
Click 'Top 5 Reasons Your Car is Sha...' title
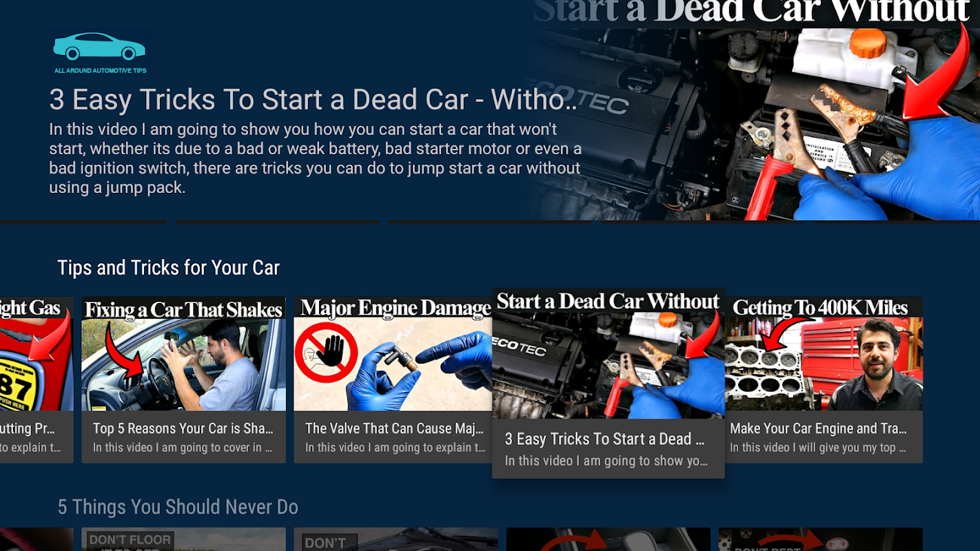coord(183,428)
